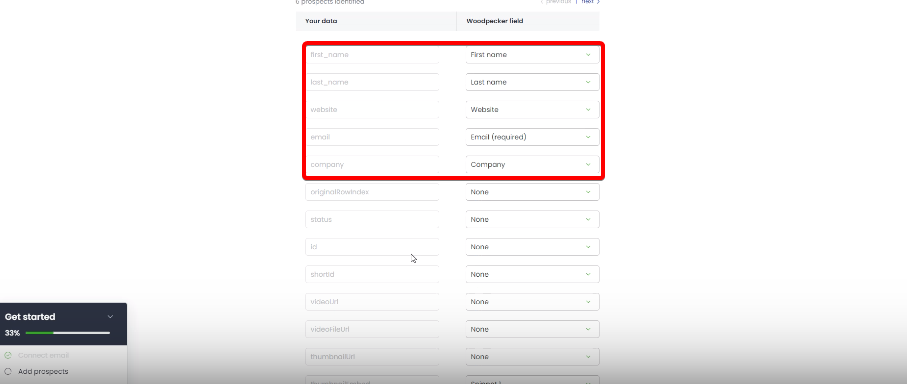Open the Email (required) dropdown

(x=532, y=137)
